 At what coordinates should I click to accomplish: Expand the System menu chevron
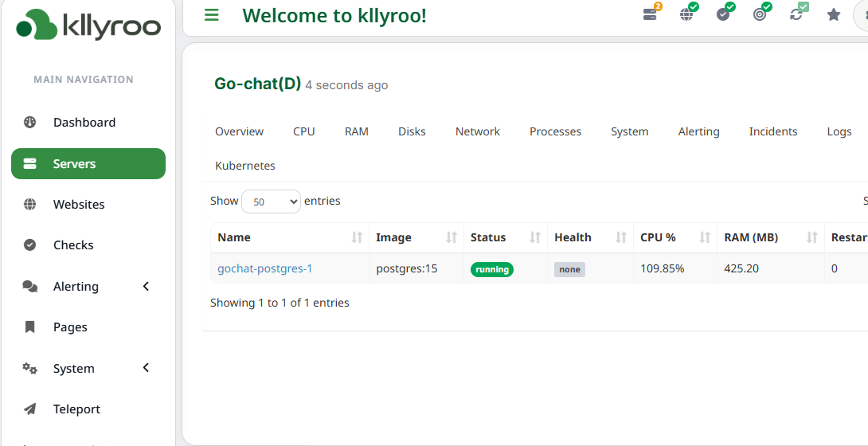[147, 368]
